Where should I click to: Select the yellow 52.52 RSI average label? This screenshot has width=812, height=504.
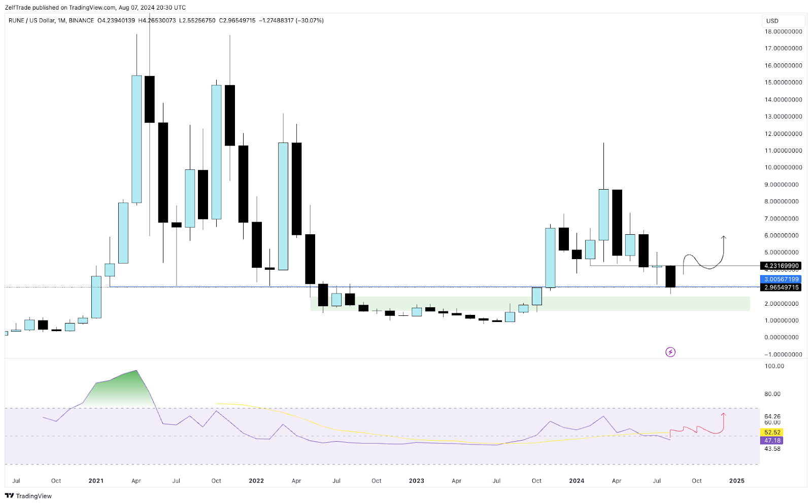tap(772, 433)
